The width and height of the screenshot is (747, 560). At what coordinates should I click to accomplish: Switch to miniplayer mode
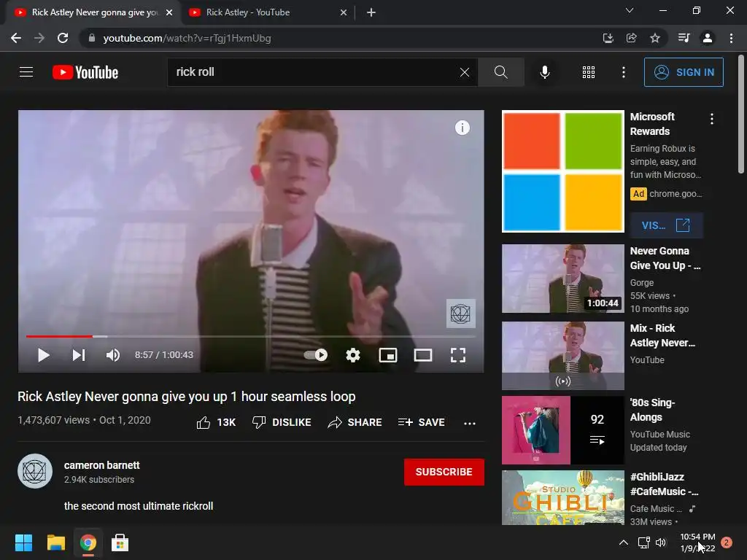(x=388, y=355)
